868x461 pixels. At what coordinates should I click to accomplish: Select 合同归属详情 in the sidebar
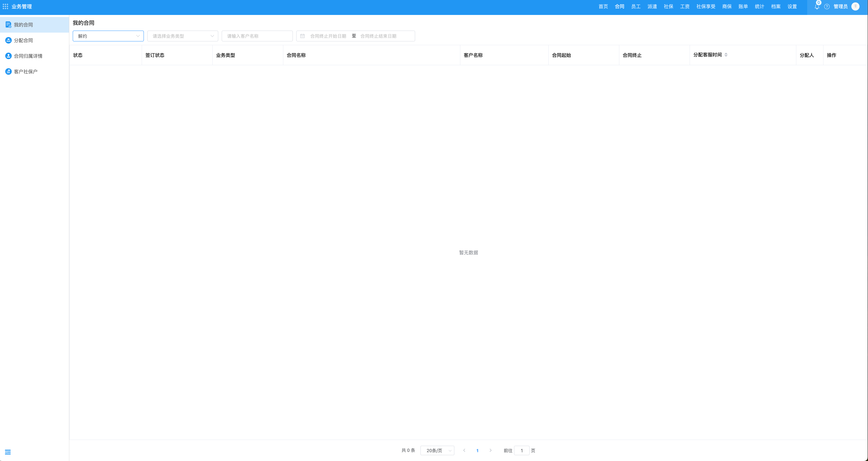34,56
